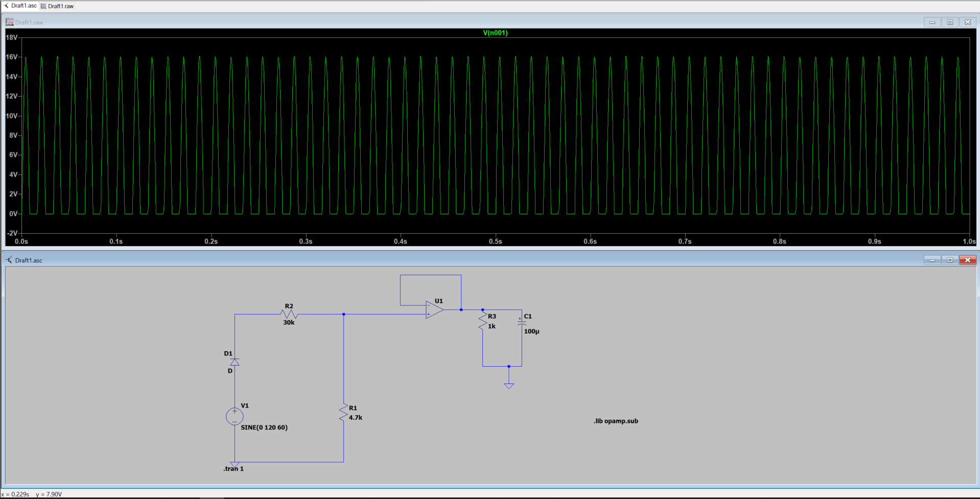Click the junction node between R2 and R1
Viewport: 980px width, 499px height.
tap(343, 314)
